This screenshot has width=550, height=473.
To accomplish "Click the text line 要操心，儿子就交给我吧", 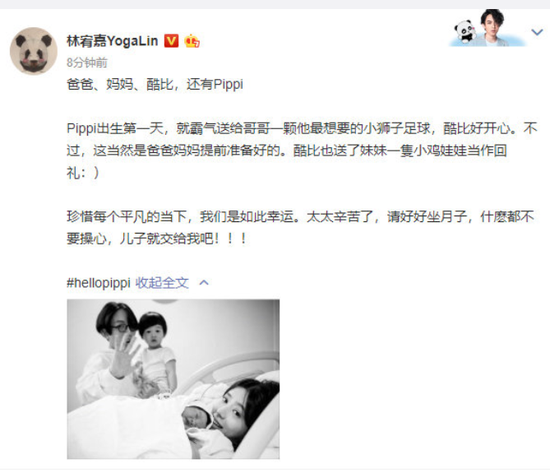I will coord(157,239).
